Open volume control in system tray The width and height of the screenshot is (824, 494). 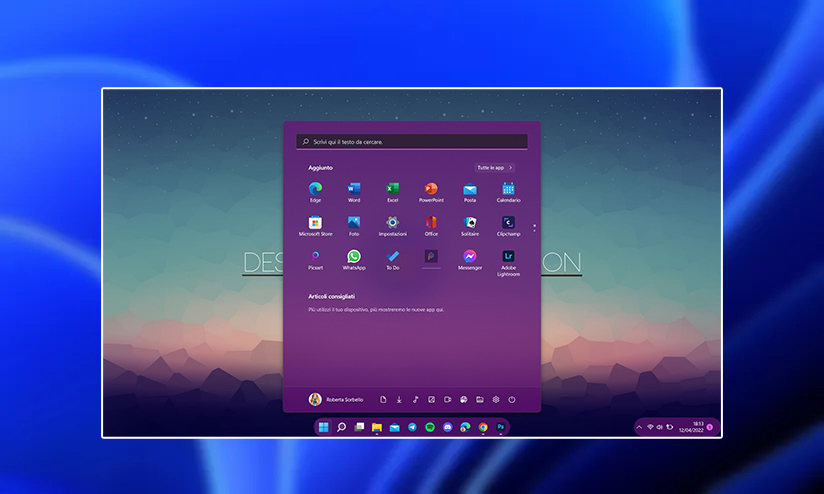[x=660, y=427]
